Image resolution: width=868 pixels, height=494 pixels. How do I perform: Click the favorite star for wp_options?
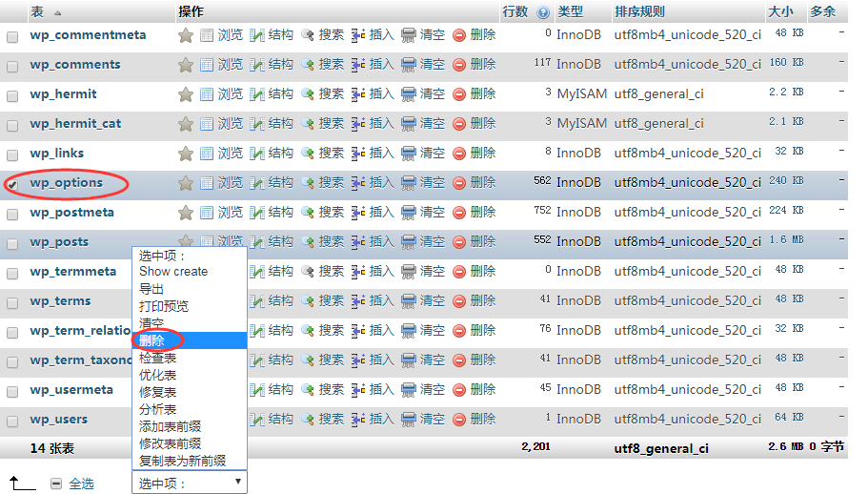coord(186,183)
